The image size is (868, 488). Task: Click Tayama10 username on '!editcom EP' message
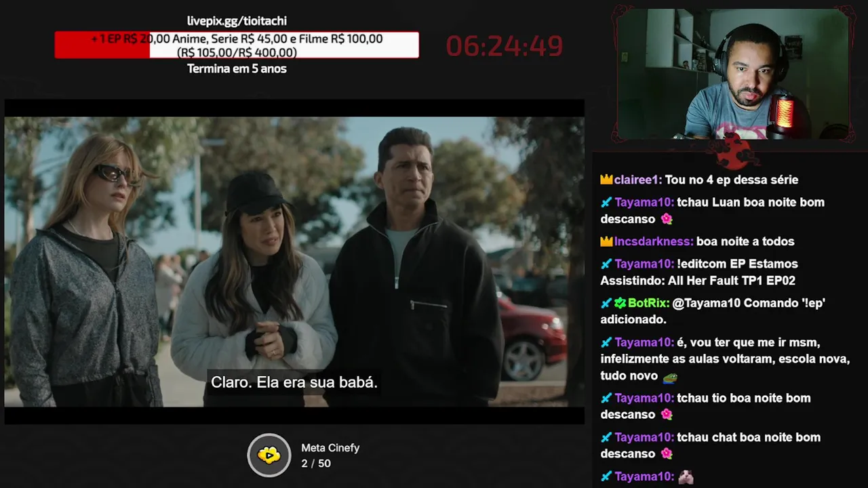pyautogui.click(x=644, y=264)
